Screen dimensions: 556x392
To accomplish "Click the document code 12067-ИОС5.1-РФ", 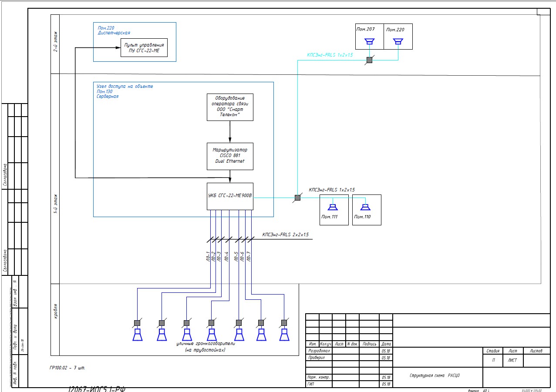I will click(x=97, y=389).
